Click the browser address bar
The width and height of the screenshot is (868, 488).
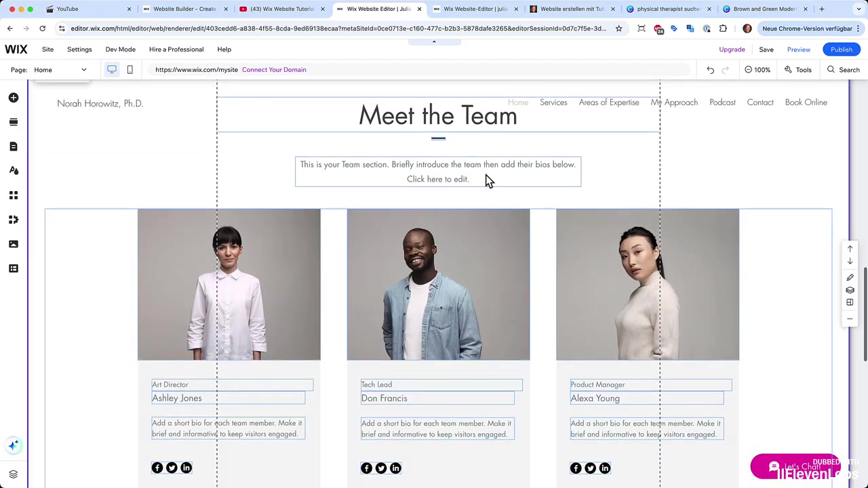point(339,28)
